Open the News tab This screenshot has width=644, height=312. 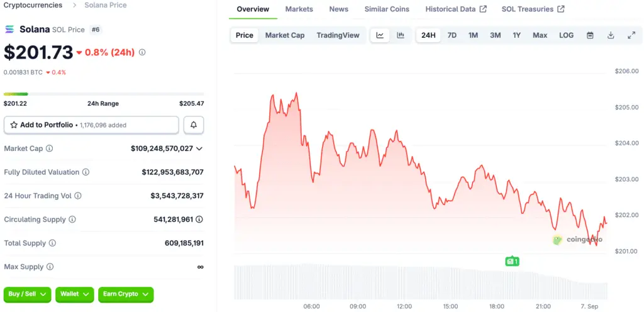coord(339,9)
